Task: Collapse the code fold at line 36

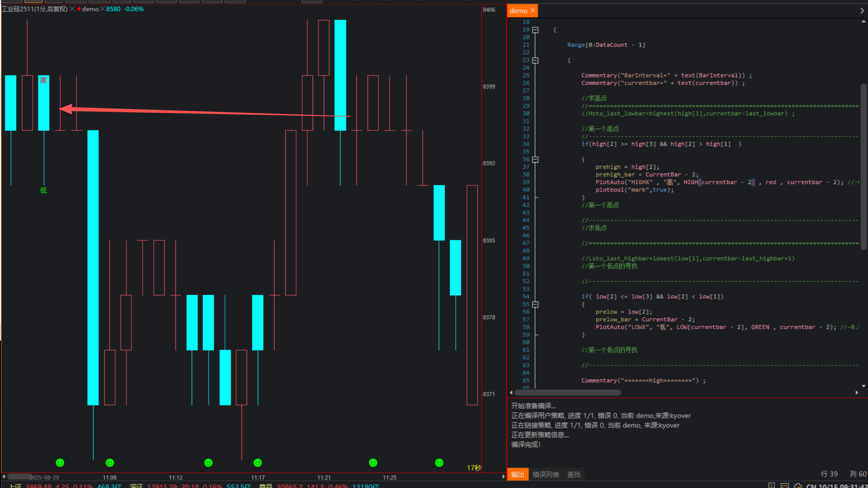Action: click(x=535, y=159)
